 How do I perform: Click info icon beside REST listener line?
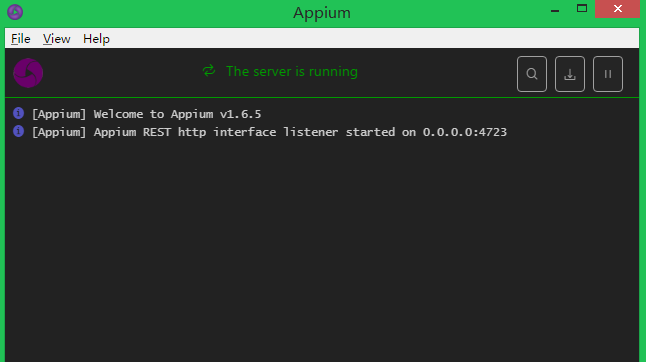pos(18,131)
